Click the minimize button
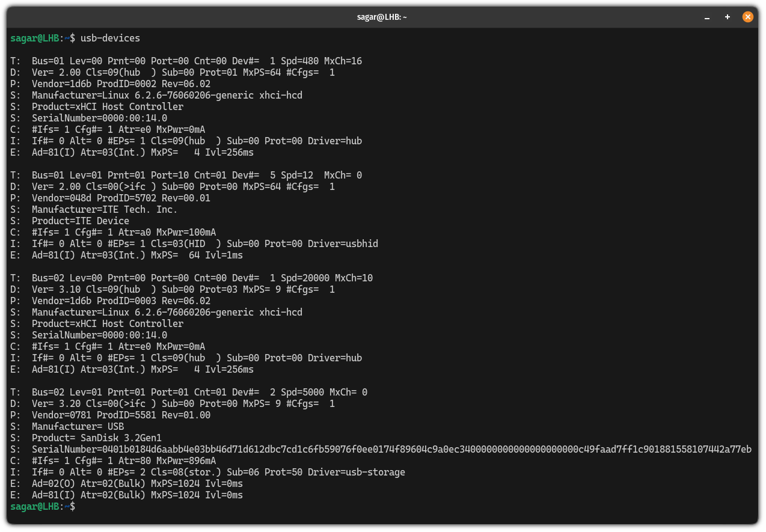The image size is (766, 532). (x=707, y=19)
